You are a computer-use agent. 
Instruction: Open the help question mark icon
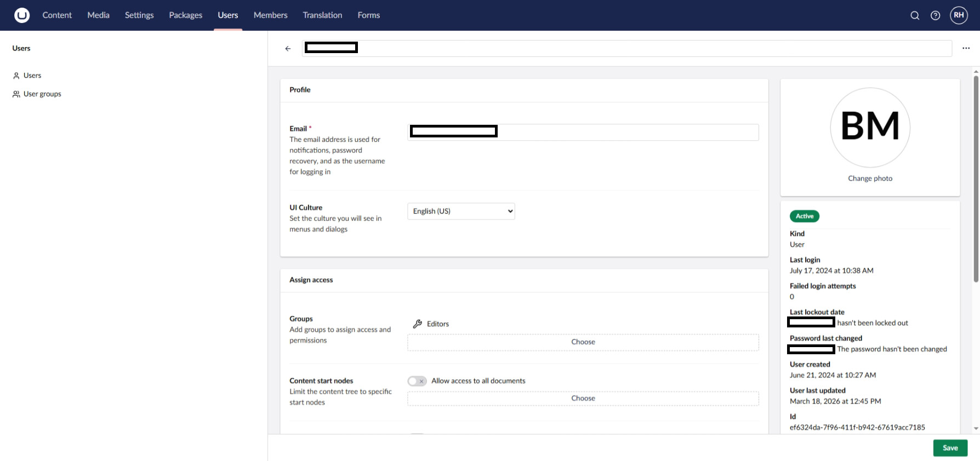pos(936,15)
